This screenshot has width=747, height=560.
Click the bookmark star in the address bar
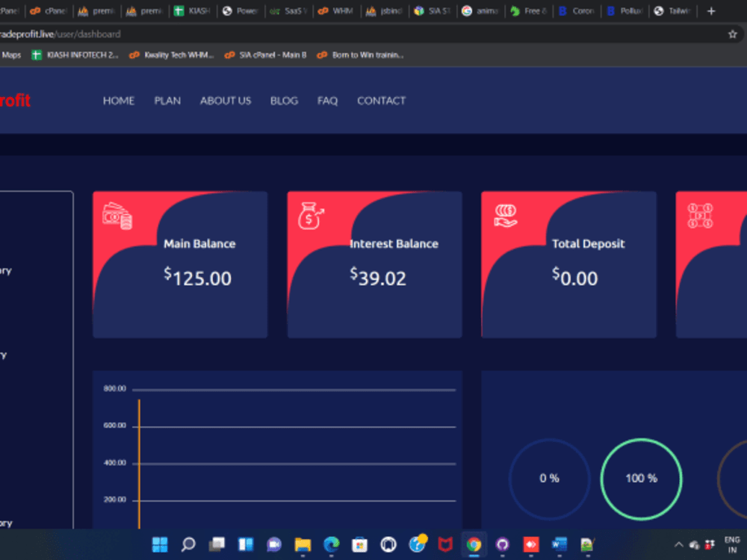733,34
